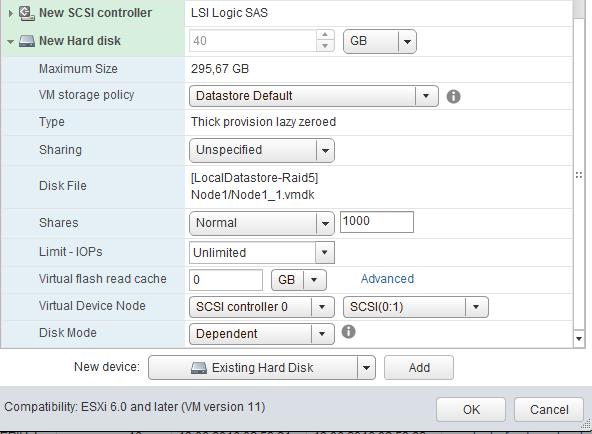Image resolution: width=592 pixels, height=434 pixels.
Task: Click the shares value 1000 field
Action: pyautogui.click(x=377, y=222)
